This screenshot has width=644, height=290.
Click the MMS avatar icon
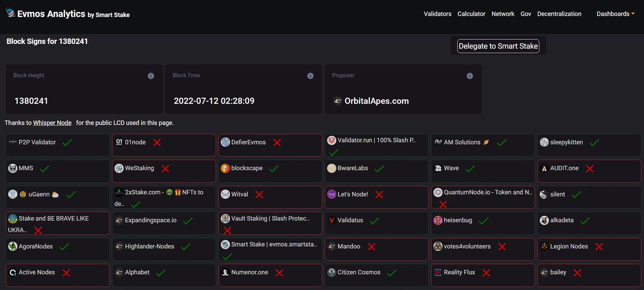coord(12,168)
